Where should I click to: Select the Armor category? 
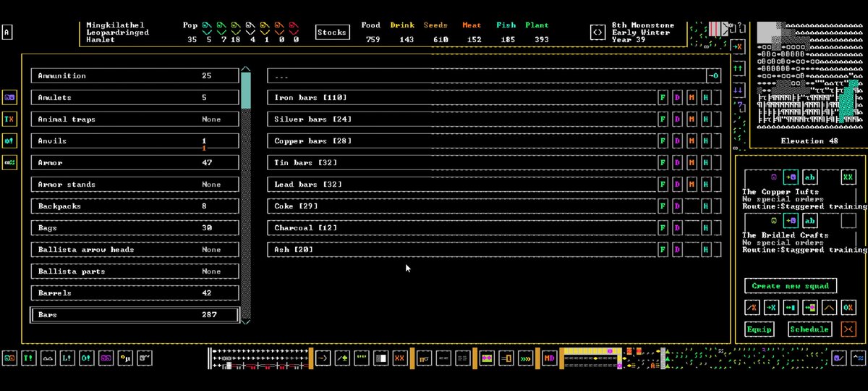coord(135,163)
